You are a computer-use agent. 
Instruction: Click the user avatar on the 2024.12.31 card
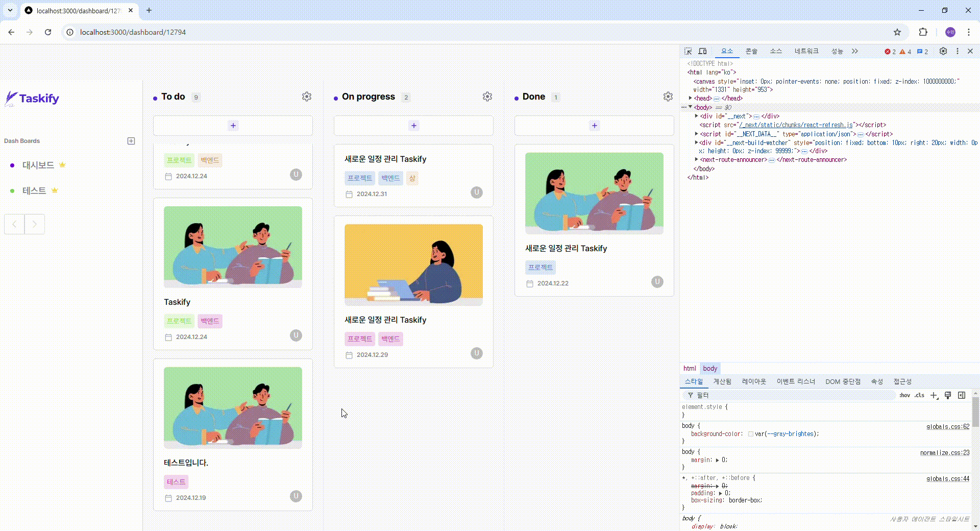coord(477,192)
